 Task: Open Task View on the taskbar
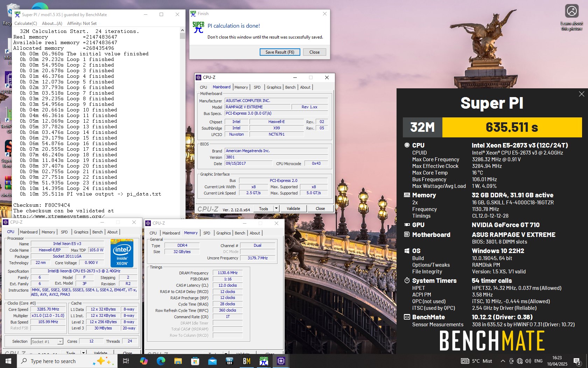(x=126, y=361)
